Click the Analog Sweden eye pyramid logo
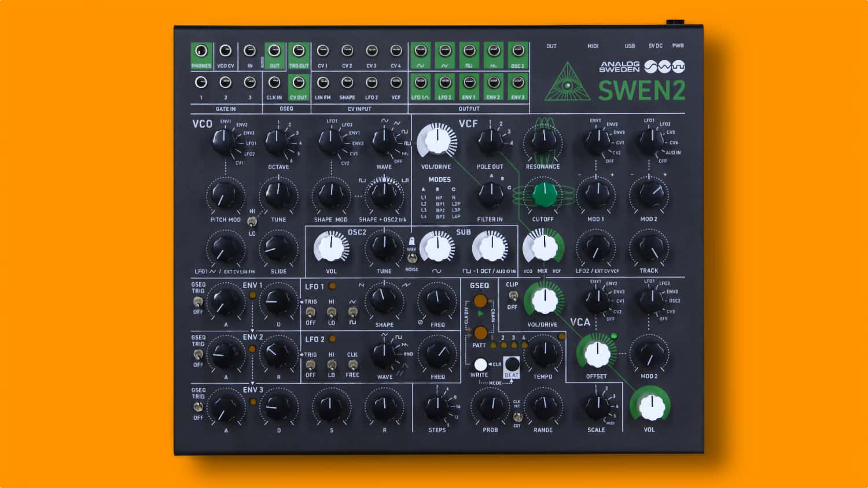Screen dimensions: 868x488 [x=568, y=82]
